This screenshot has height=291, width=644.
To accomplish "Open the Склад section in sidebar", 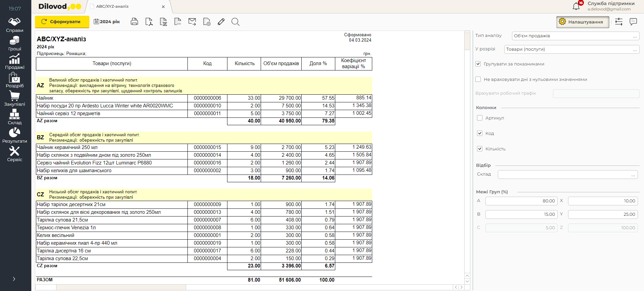I will tap(14, 117).
